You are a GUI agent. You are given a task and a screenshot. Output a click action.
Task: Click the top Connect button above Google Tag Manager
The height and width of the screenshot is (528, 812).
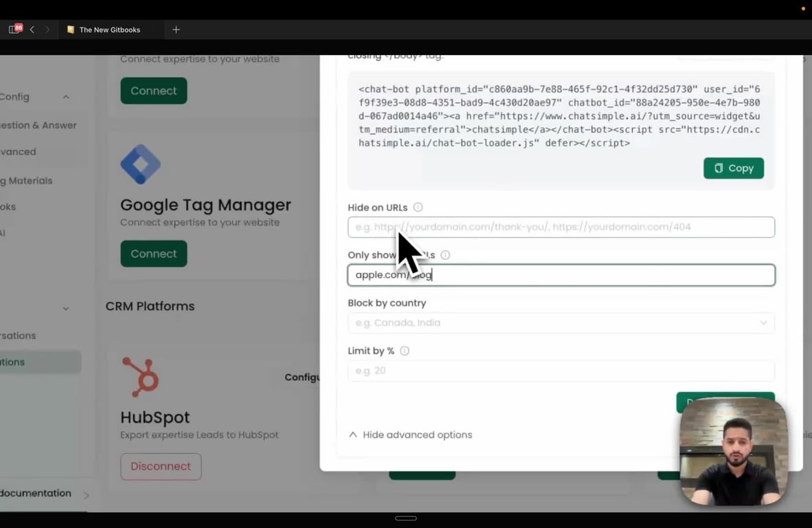(x=154, y=91)
